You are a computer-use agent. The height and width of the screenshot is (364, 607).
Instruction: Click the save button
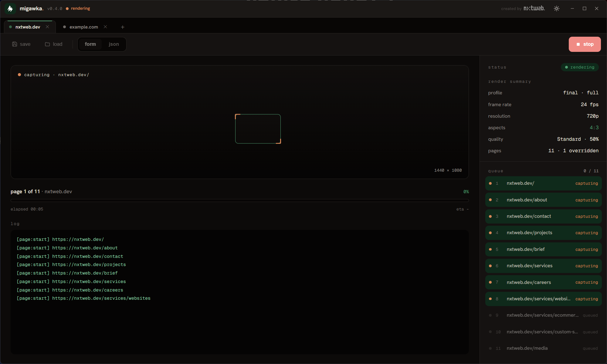click(21, 44)
